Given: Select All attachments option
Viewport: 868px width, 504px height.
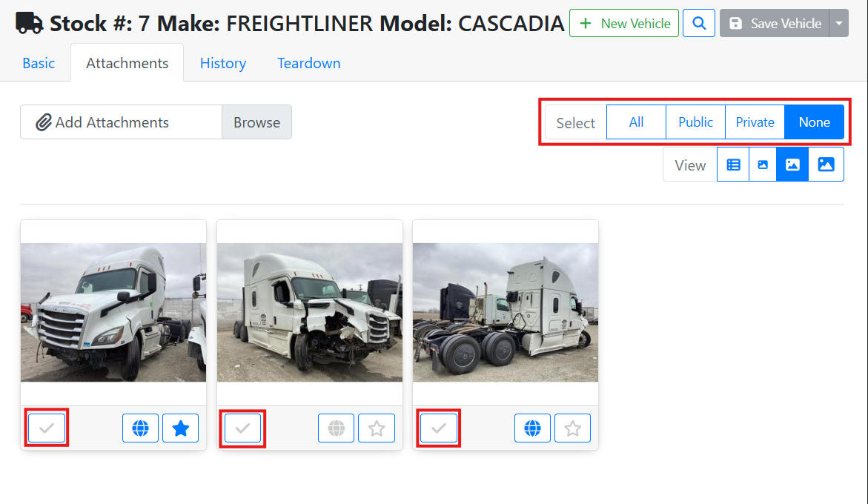Looking at the screenshot, I should click(636, 122).
